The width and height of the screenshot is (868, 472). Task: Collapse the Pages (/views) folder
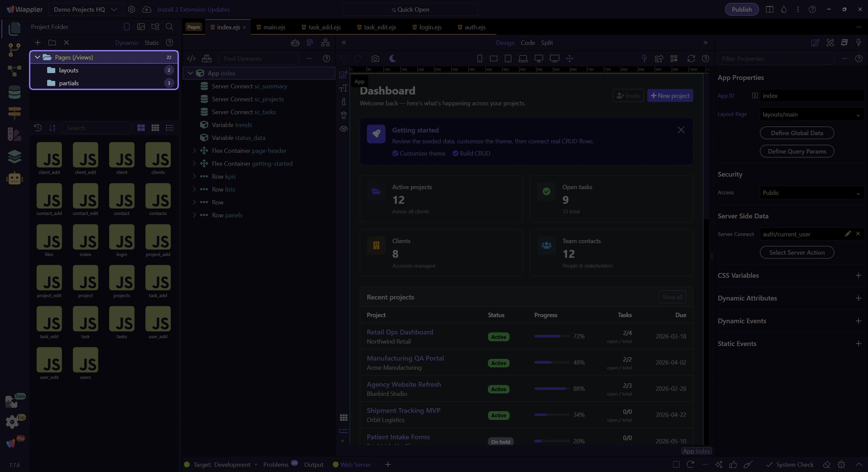tap(38, 57)
